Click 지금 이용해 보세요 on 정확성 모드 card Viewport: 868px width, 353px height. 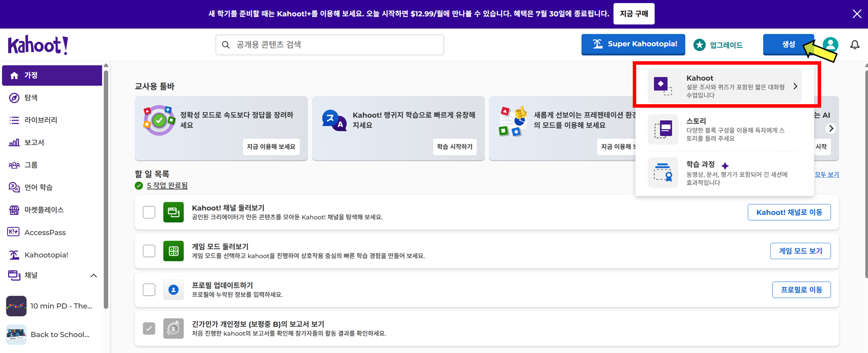(x=271, y=147)
